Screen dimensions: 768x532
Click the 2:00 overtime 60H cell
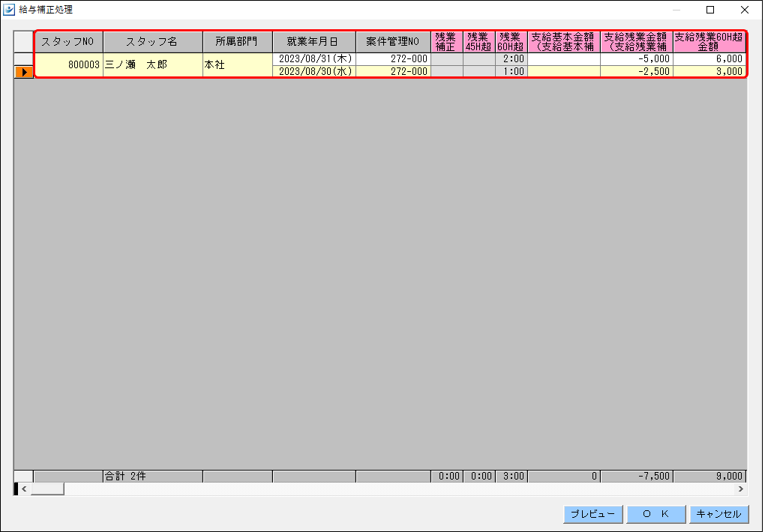[511, 58]
